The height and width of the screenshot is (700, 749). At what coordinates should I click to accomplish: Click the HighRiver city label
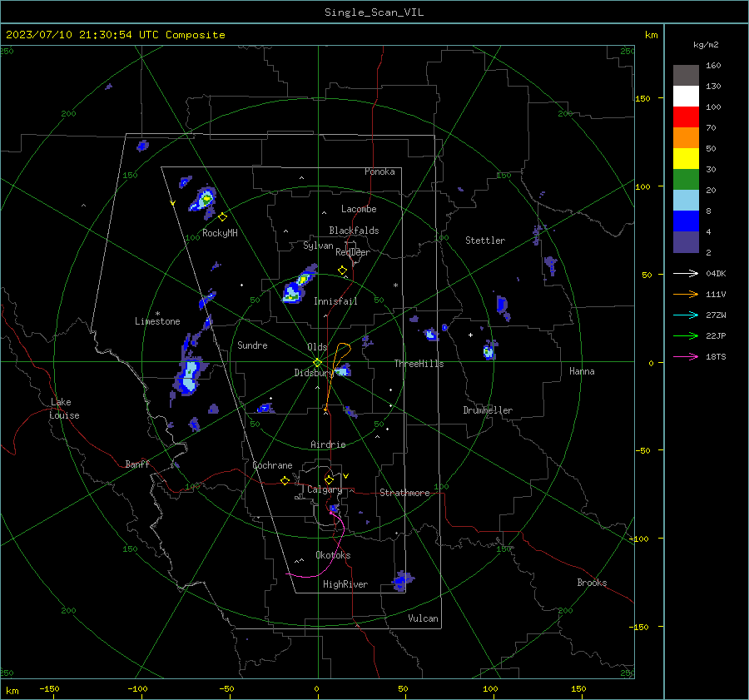345,584
